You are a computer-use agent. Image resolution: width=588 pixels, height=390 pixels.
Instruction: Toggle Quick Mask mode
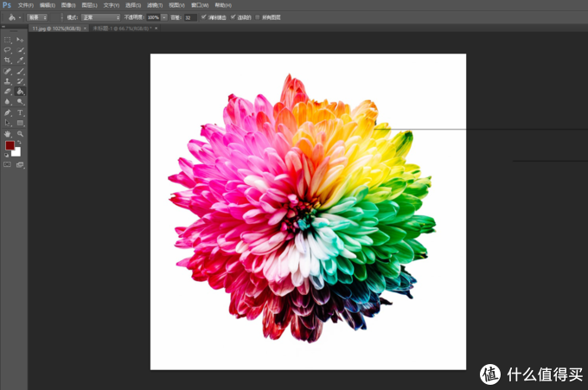(7, 164)
